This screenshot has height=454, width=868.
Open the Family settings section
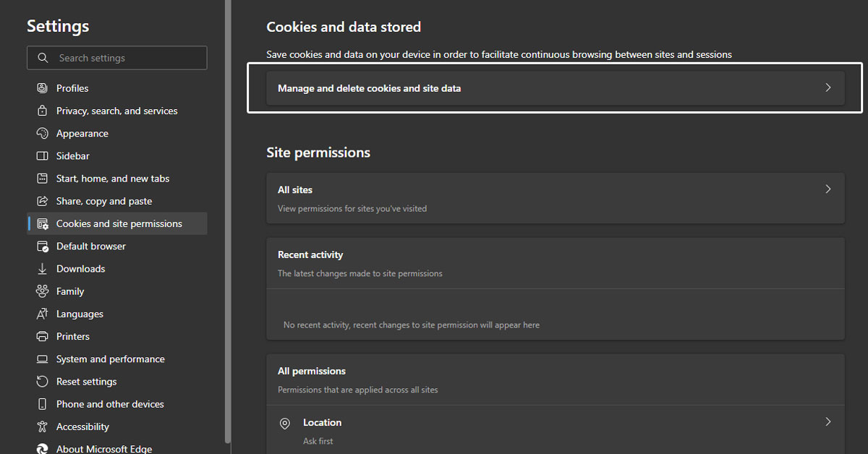coord(117,291)
